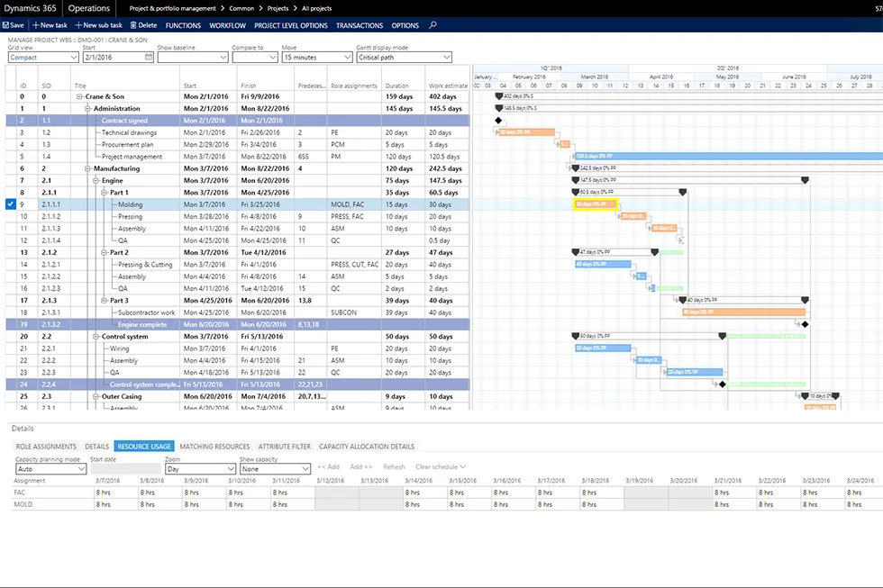
Task: Click the Delete trash icon
Action: coord(133,25)
